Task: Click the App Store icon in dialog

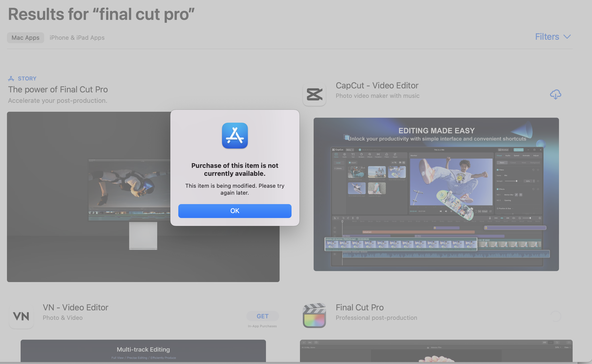Action: pyautogui.click(x=235, y=136)
